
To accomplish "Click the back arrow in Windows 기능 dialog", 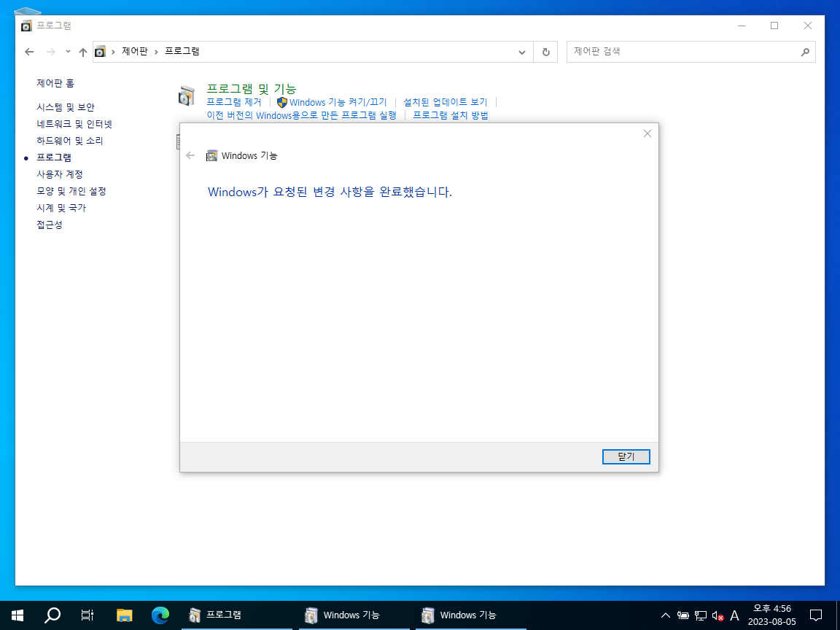I will [190, 155].
